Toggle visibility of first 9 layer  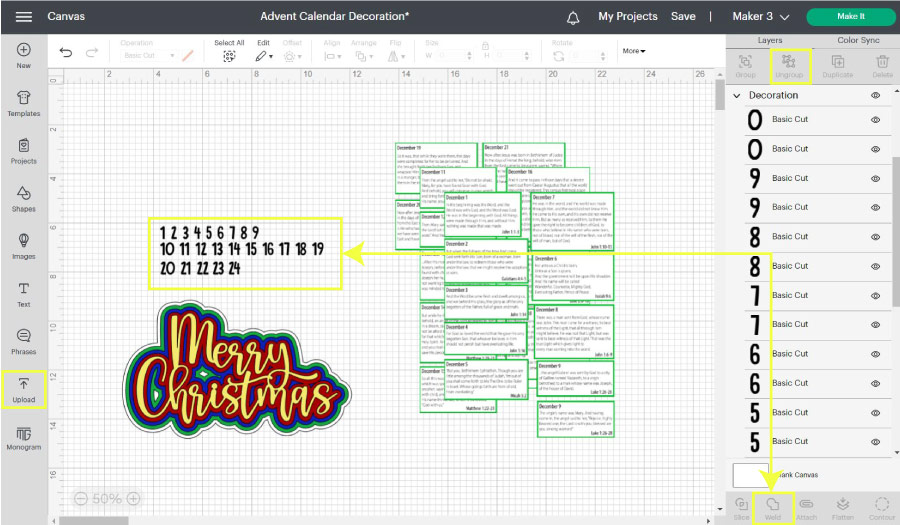875,178
